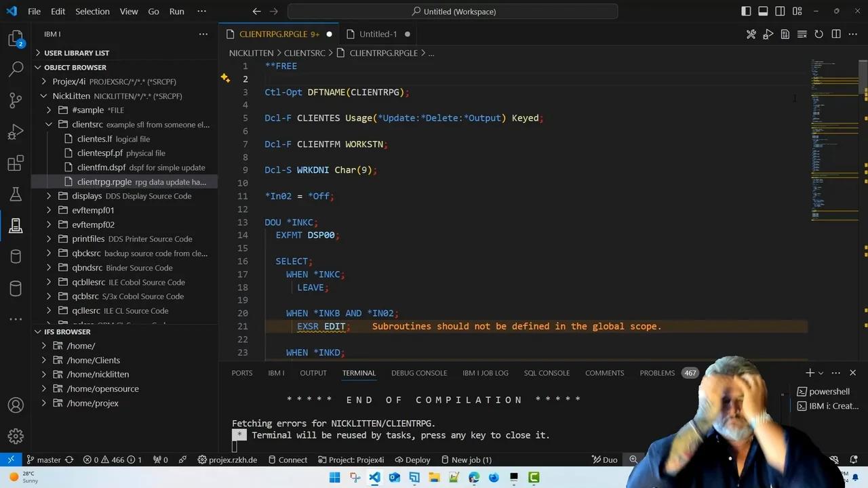Image resolution: width=868 pixels, height=488 pixels.
Task: Expand the /home/Clients IFS folder
Action: coord(44,360)
